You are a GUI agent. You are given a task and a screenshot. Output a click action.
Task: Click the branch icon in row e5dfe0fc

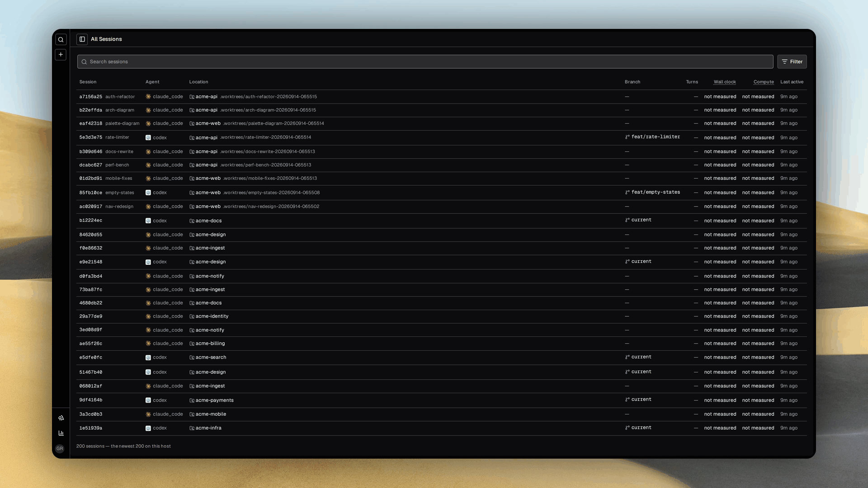coord(627,357)
